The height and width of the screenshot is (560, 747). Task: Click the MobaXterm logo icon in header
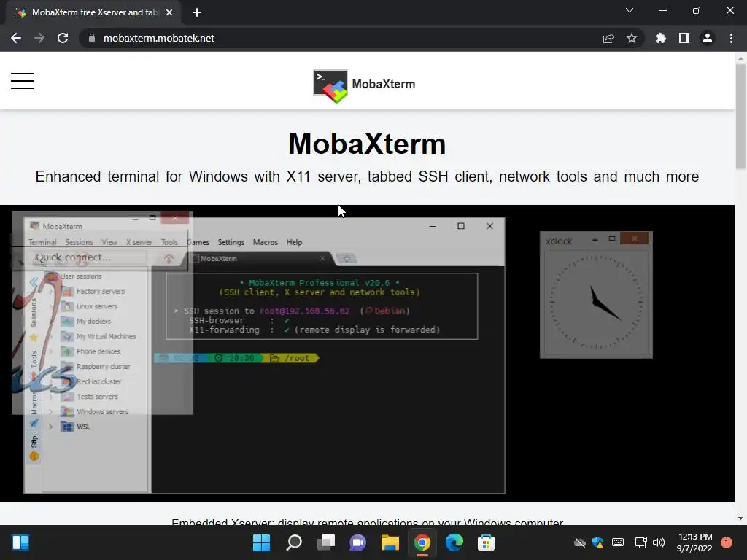pyautogui.click(x=330, y=86)
